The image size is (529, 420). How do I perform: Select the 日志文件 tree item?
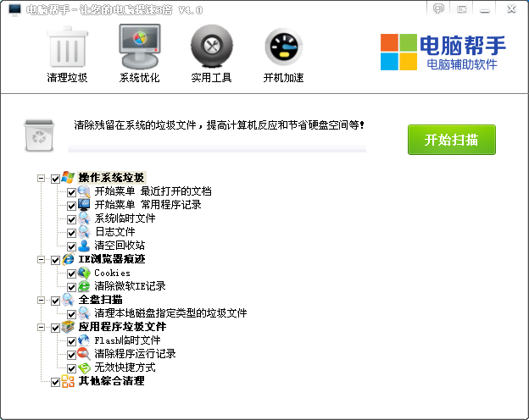[114, 232]
